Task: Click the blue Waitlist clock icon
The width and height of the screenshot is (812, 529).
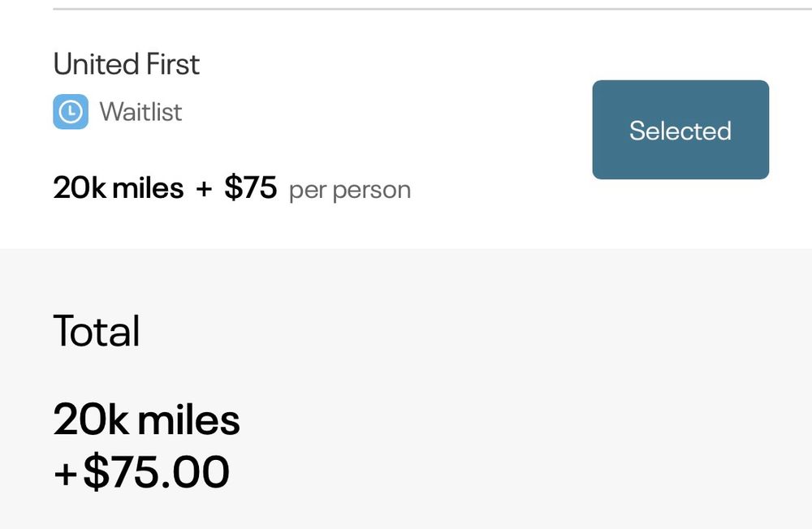Action: (x=71, y=112)
